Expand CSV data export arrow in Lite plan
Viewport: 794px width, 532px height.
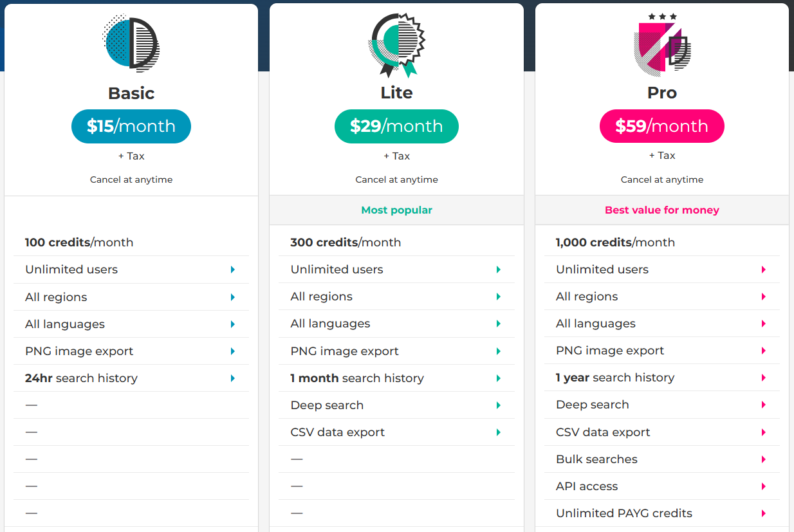pyautogui.click(x=499, y=432)
